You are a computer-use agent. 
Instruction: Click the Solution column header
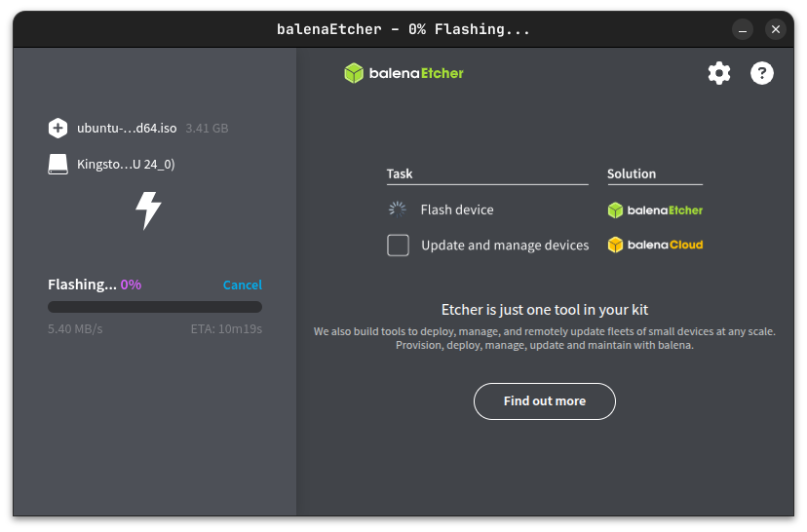(x=632, y=173)
